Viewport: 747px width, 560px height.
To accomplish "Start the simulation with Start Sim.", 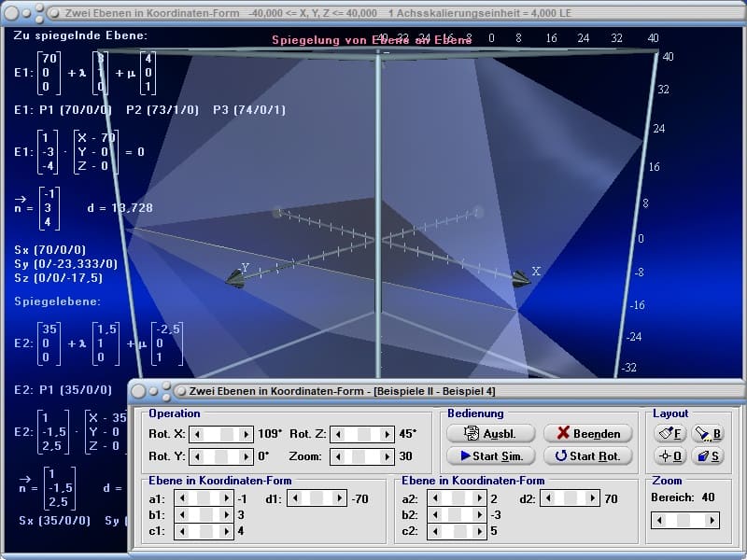I will click(x=491, y=455).
